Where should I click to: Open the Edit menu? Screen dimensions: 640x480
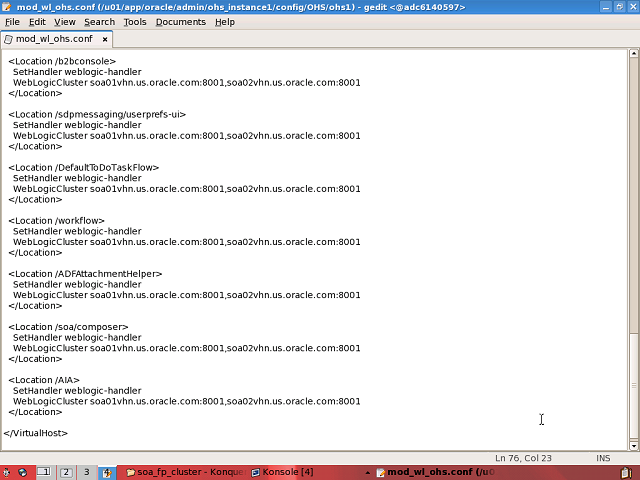click(x=37, y=22)
